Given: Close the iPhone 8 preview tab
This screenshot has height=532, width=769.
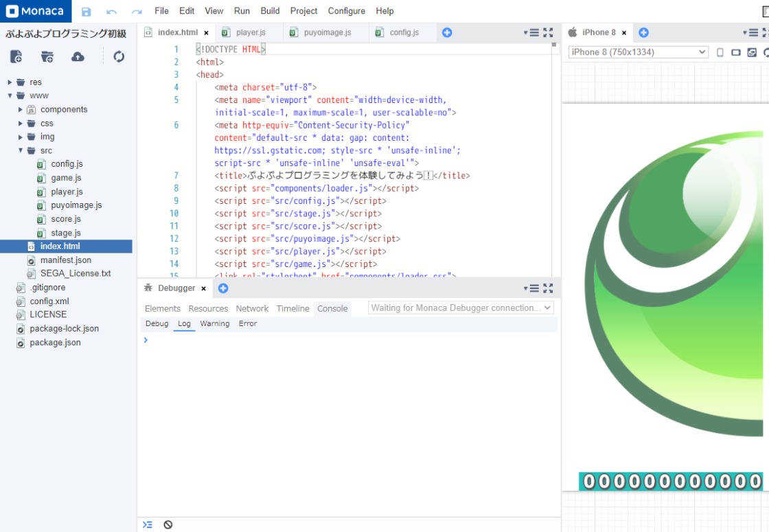Looking at the screenshot, I should pyautogui.click(x=624, y=33).
